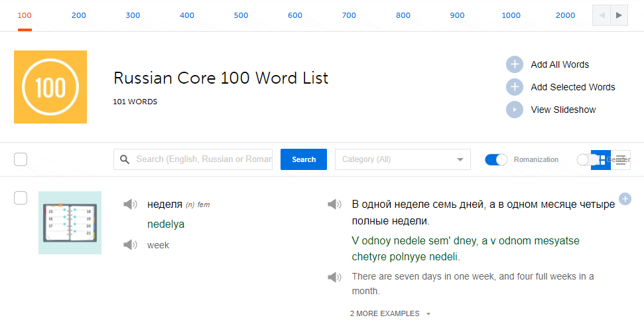644x336 pixels.
Task: Play audio for the Russian example sentence
Action: [x=334, y=205]
